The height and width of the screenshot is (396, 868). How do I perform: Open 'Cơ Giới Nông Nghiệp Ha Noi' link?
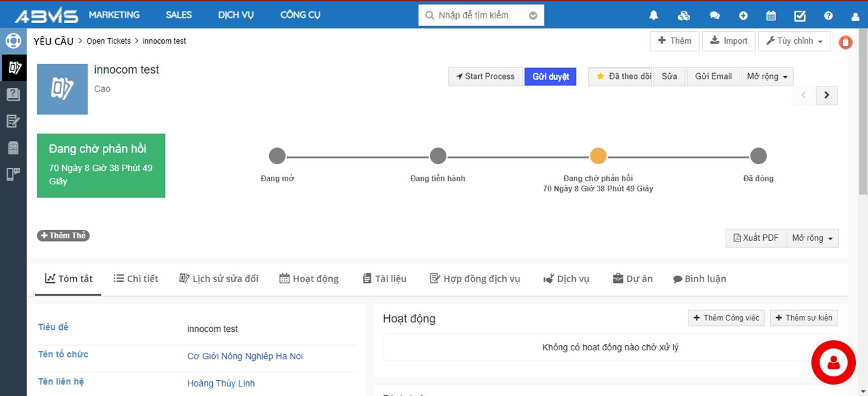point(244,356)
